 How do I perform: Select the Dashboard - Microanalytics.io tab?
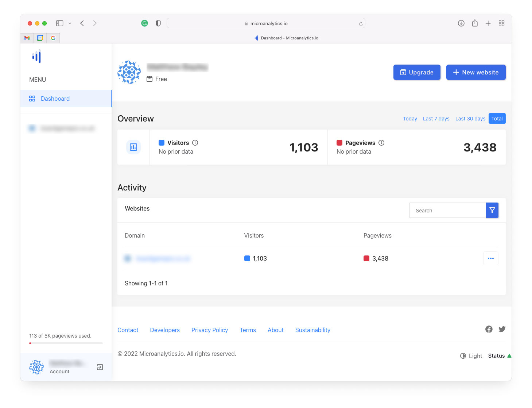[286, 38]
